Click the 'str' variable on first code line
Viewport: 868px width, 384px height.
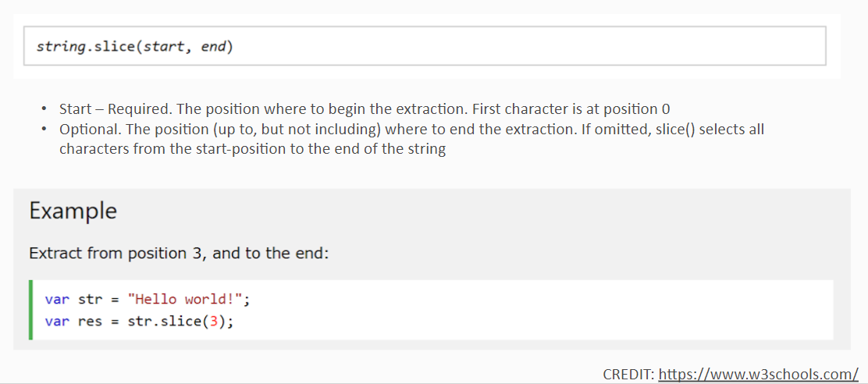pyautogui.click(x=91, y=300)
